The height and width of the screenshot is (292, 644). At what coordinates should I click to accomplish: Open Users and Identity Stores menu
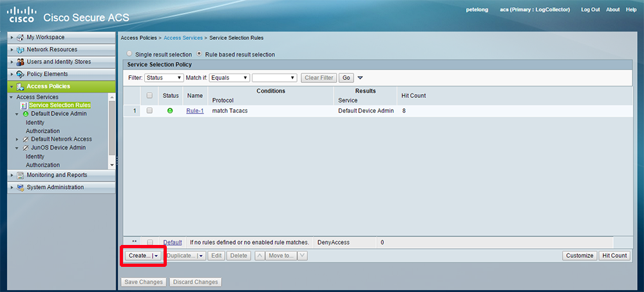pyautogui.click(x=62, y=62)
